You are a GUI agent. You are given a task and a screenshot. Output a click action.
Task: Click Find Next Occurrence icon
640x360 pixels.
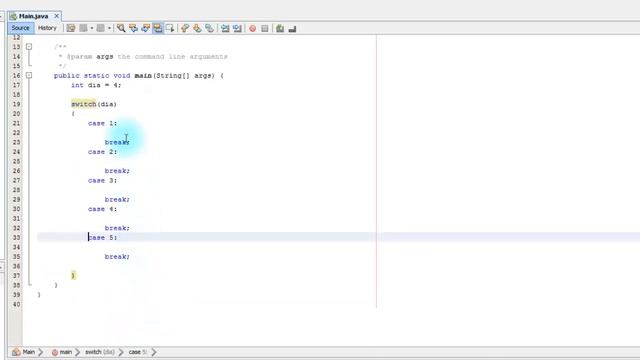[x=145, y=28]
